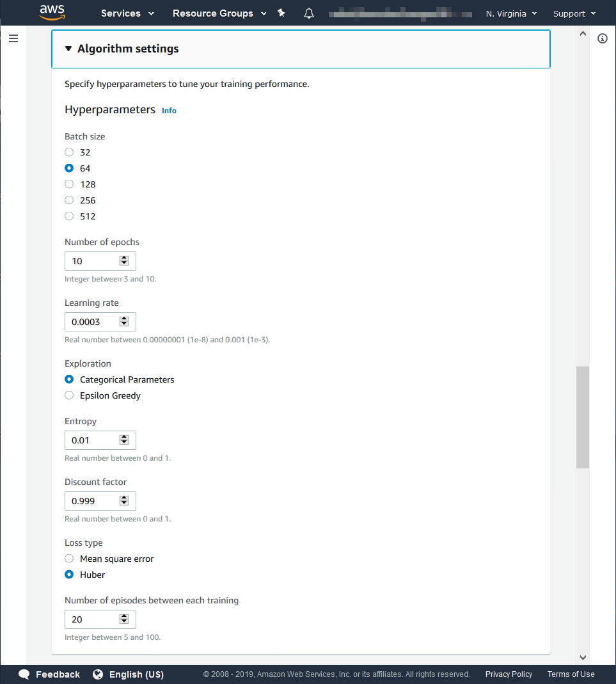Click the Feedback speech bubble icon
Screen dimensions: 616x684
tap(24, 674)
